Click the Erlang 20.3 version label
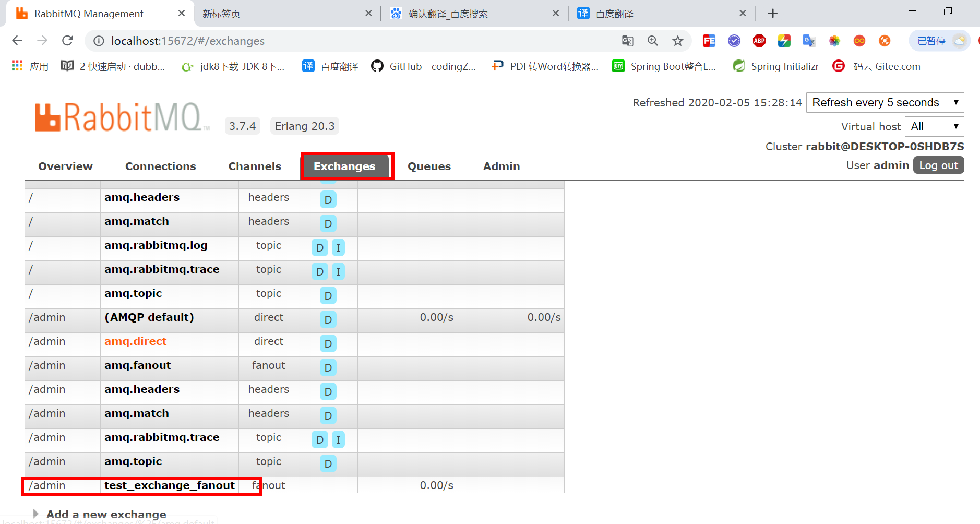This screenshot has width=980, height=524. [305, 126]
